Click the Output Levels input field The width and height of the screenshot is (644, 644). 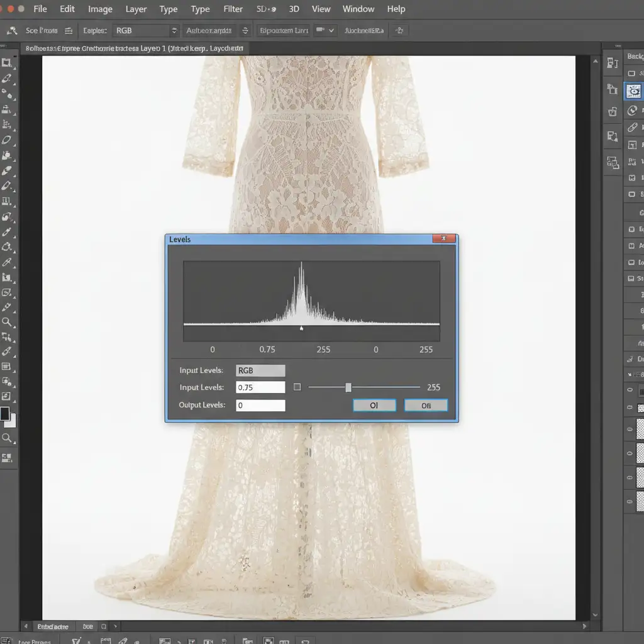click(260, 406)
